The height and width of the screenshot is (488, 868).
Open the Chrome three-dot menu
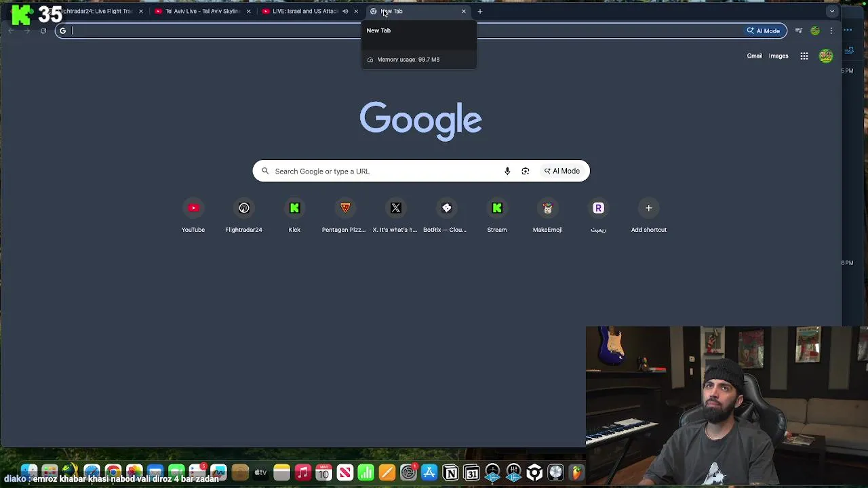click(x=831, y=30)
